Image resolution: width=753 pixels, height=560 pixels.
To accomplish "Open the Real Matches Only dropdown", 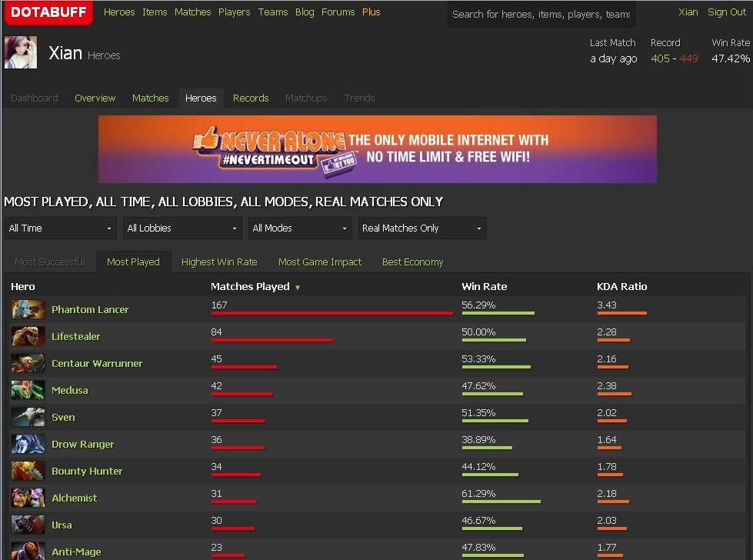I will pyautogui.click(x=421, y=228).
